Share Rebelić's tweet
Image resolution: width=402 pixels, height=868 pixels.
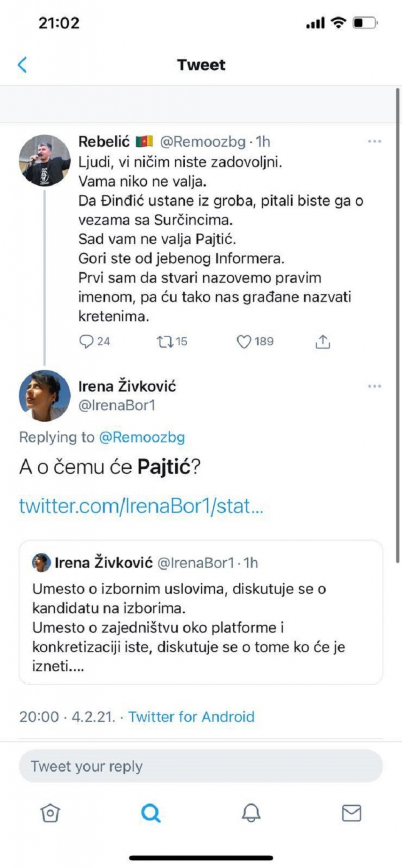(323, 342)
